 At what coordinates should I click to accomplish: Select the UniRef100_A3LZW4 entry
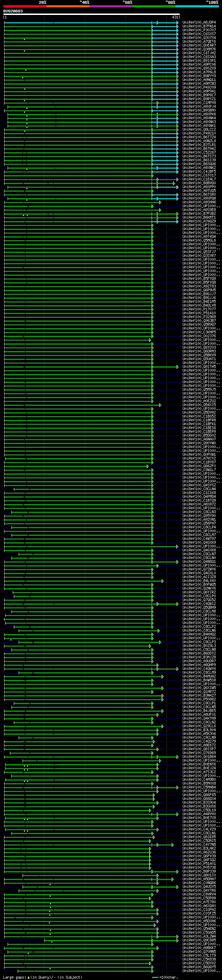tap(199, 936)
